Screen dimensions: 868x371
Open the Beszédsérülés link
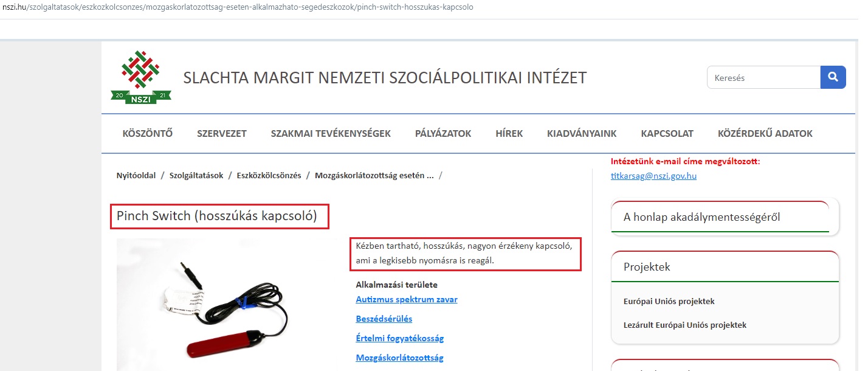[x=384, y=319]
